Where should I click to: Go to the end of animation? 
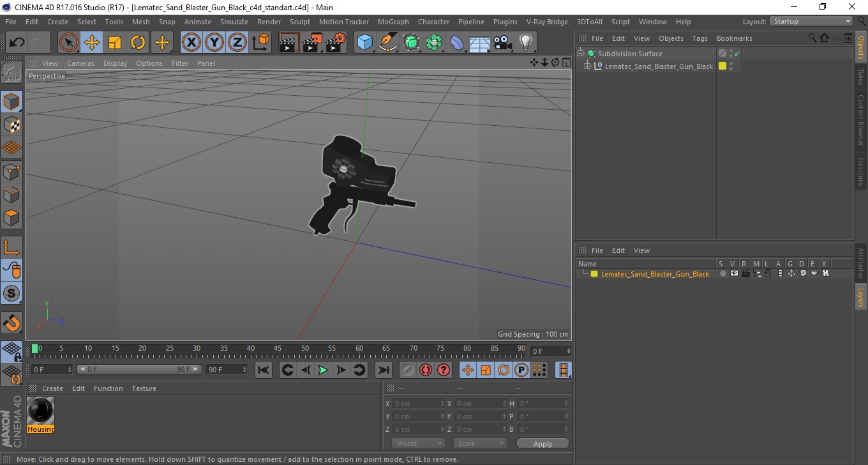383,370
